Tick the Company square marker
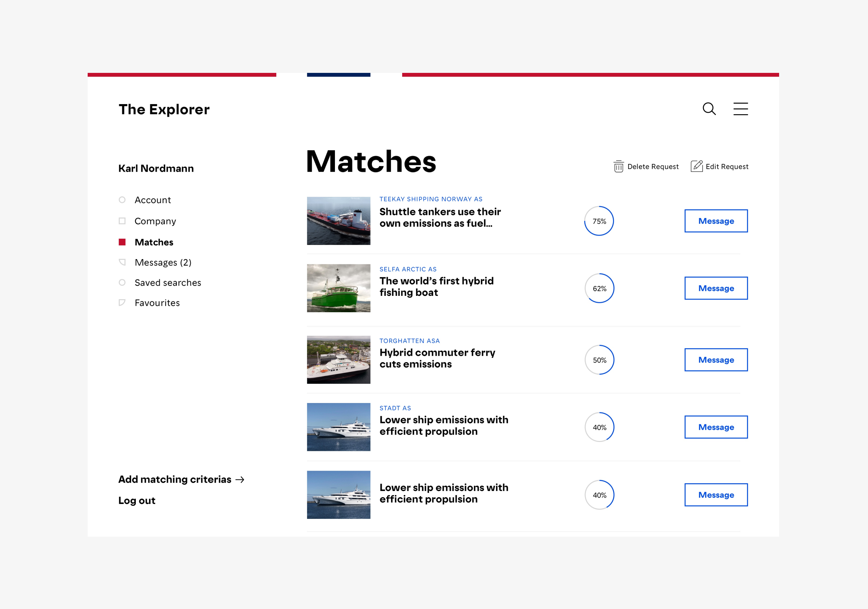The image size is (868, 609). coord(122,221)
